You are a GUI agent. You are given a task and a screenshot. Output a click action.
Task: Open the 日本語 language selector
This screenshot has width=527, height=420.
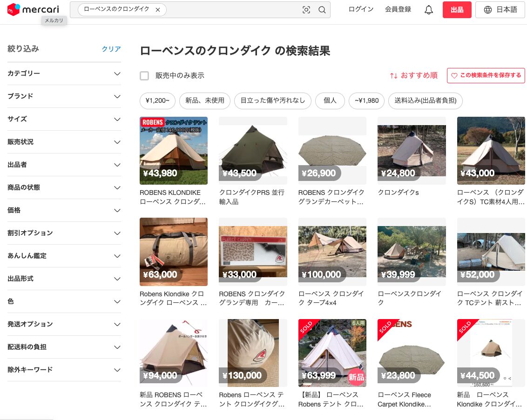[x=500, y=10]
